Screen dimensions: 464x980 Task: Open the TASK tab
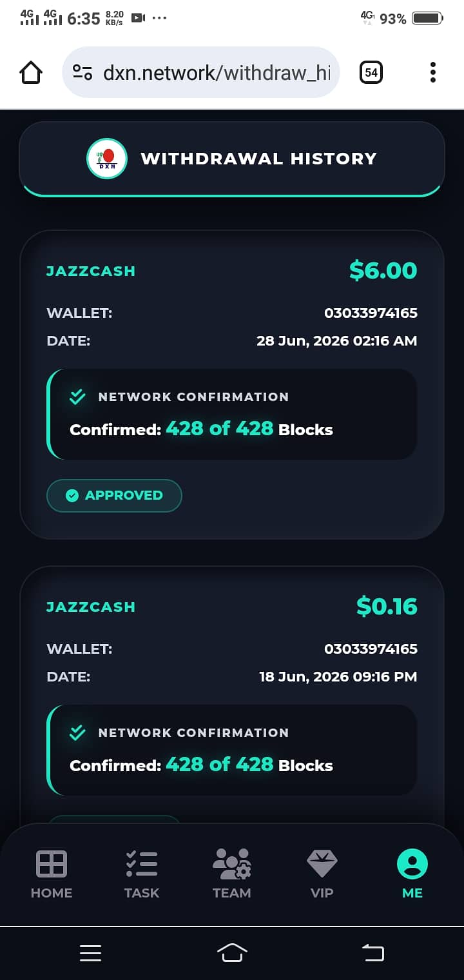click(142, 874)
